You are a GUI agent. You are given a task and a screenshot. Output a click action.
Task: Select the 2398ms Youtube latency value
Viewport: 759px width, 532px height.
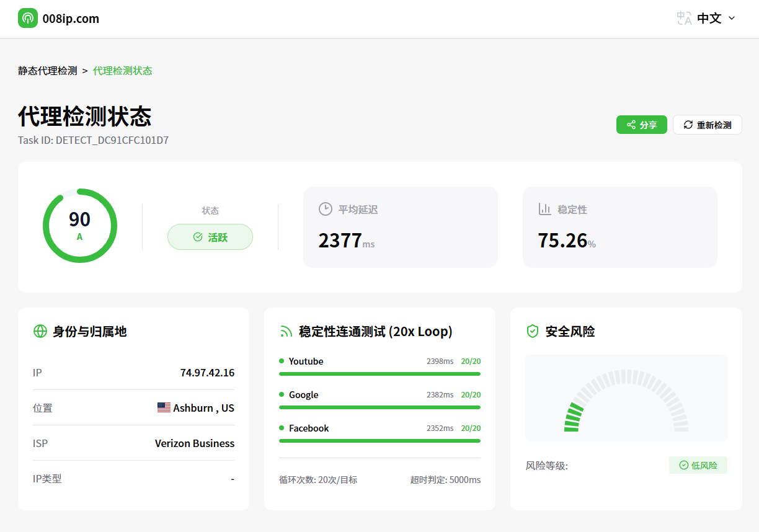[440, 361]
